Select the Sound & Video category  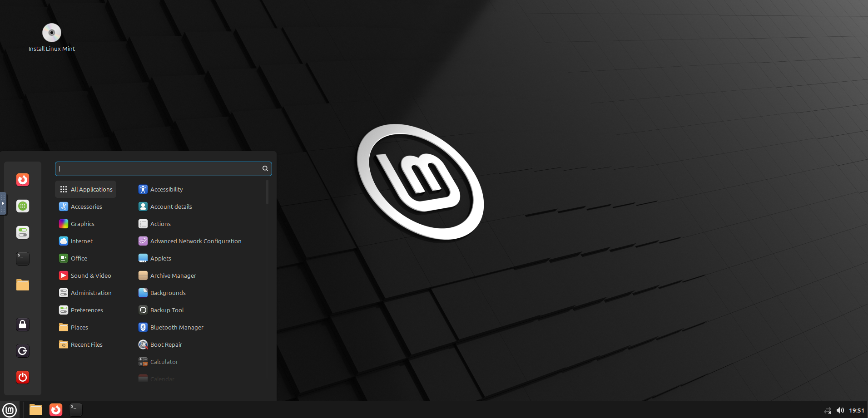pos(86,275)
